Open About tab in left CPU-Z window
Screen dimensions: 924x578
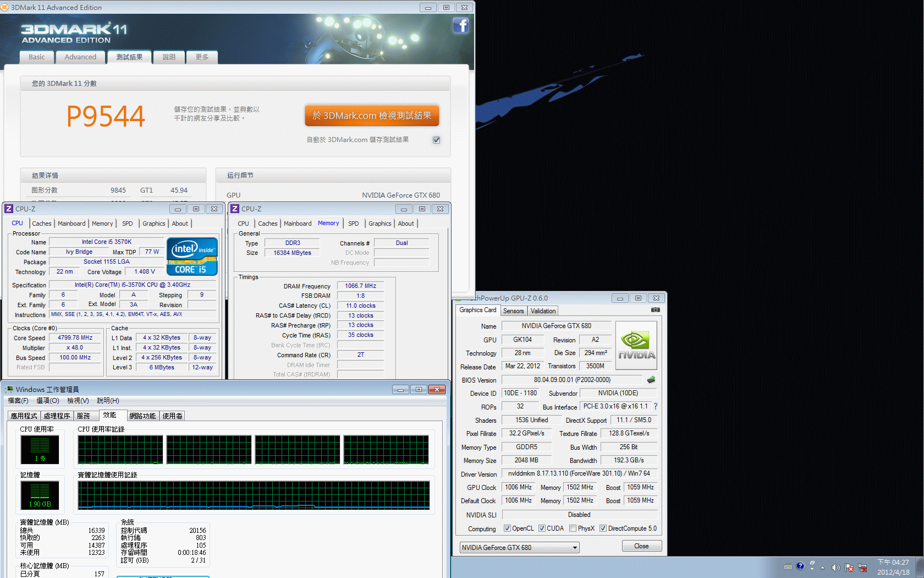[180, 223]
